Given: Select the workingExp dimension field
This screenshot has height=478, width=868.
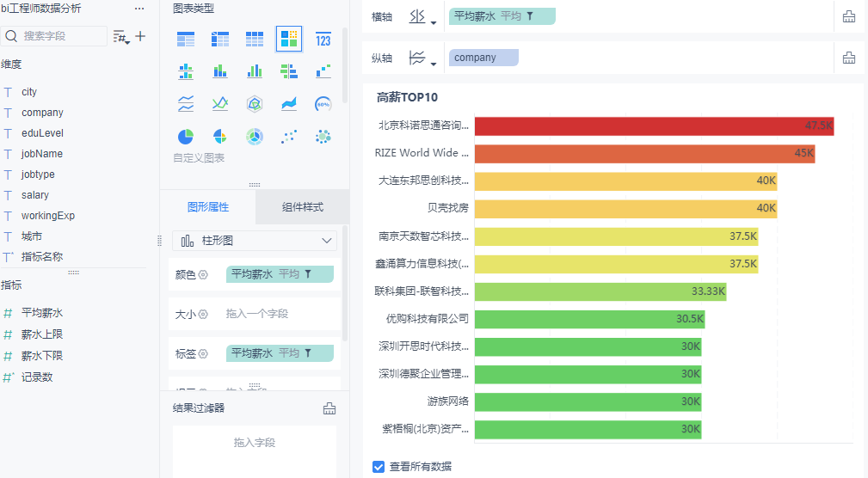Looking at the screenshot, I should point(47,216).
